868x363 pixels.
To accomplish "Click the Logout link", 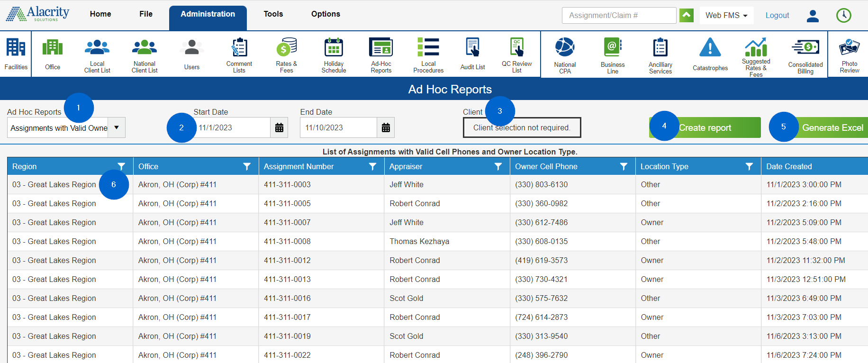I will (778, 15).
